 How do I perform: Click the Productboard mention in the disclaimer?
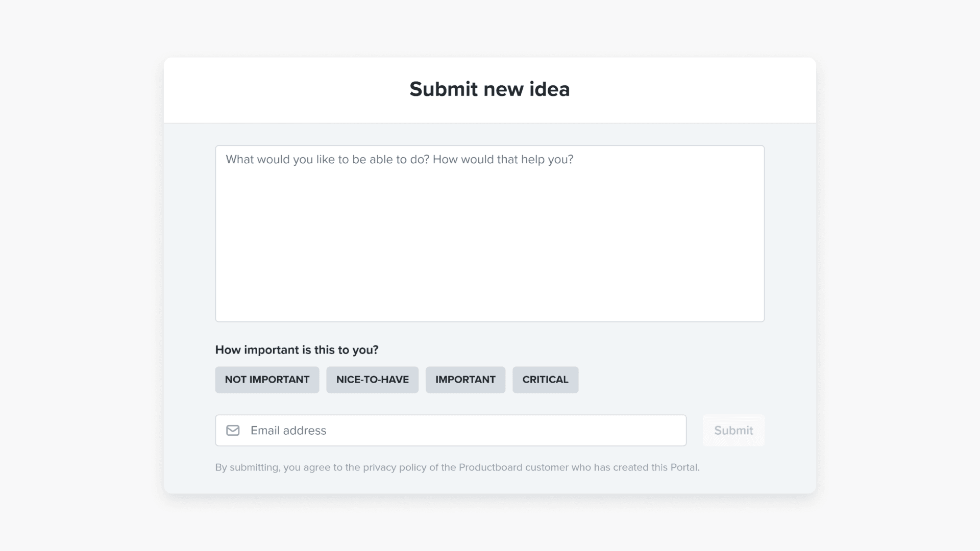pos(491,467)
